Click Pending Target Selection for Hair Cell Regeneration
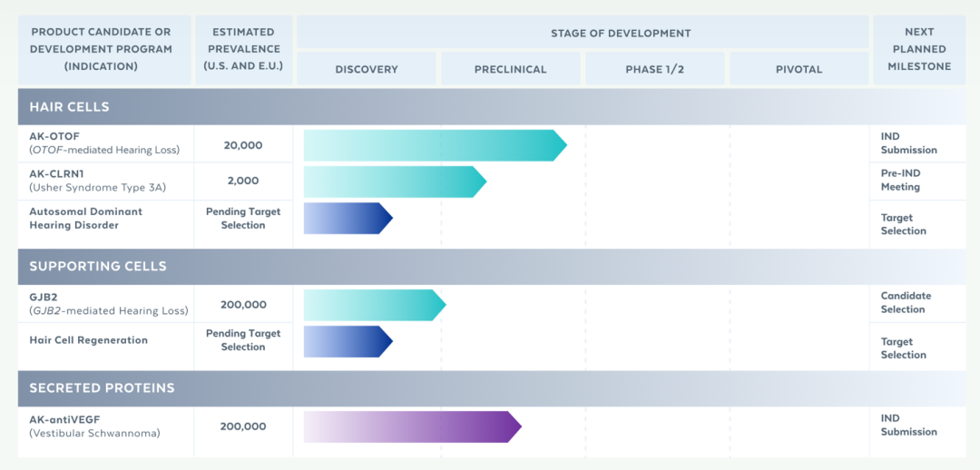 (x=243, y=340)
